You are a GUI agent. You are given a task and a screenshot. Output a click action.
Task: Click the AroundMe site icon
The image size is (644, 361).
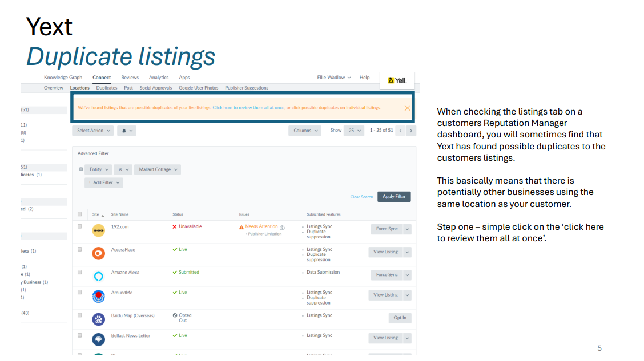(x=98, y=296)
